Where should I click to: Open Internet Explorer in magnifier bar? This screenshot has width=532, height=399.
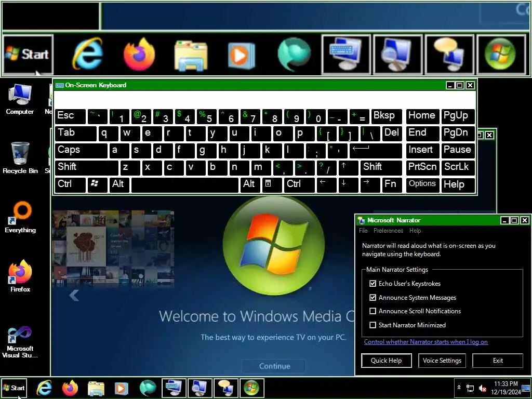click(88, 54)
